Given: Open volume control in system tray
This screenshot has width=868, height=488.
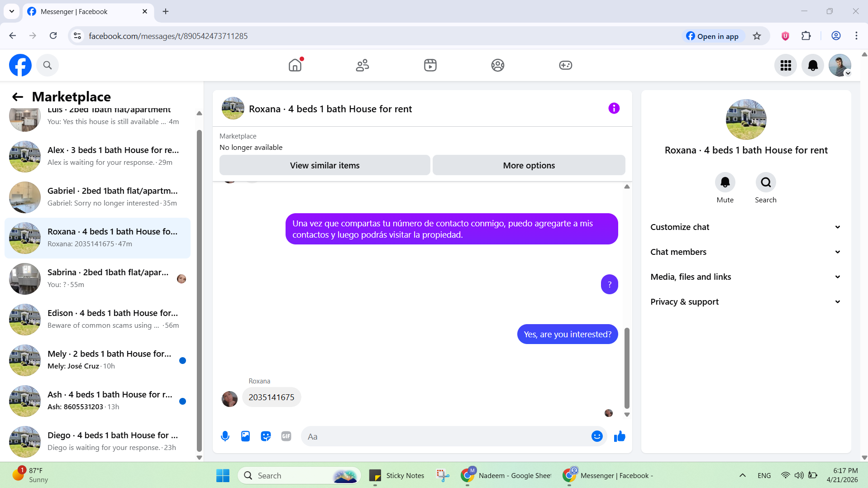Looking at the screenshot, I should click(799, 475).
